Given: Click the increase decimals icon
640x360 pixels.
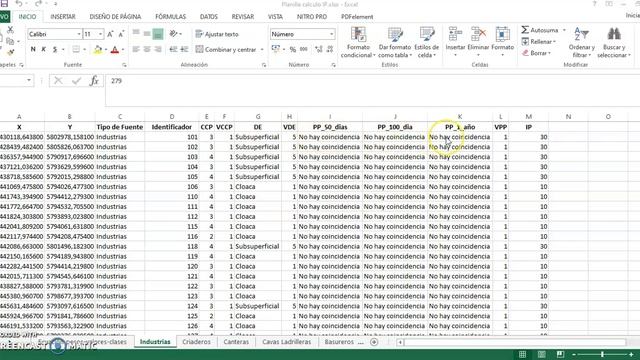Looking at the screenshot, I should coord(319,49).
